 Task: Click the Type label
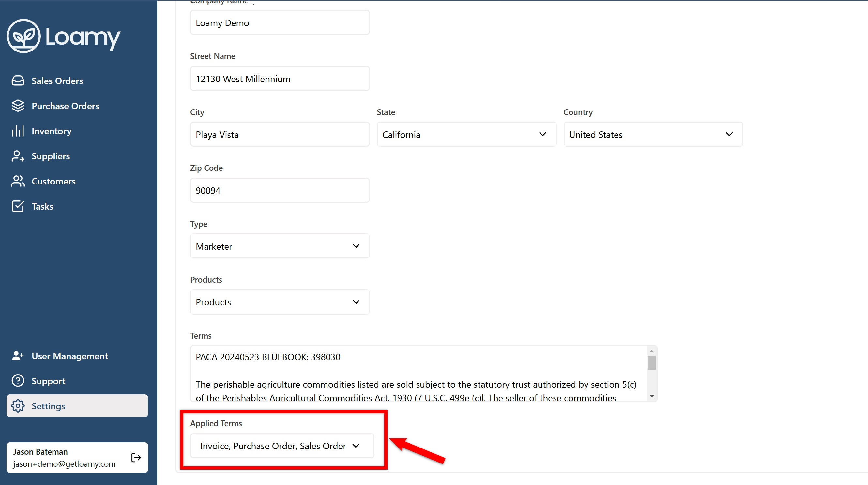tap(198, 224)
